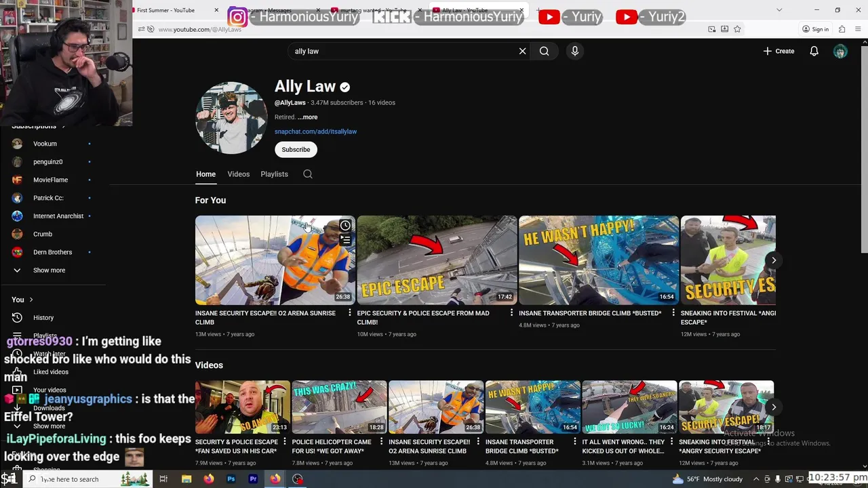Close the Ally Law - YouTube browser tab

(522, 10)
